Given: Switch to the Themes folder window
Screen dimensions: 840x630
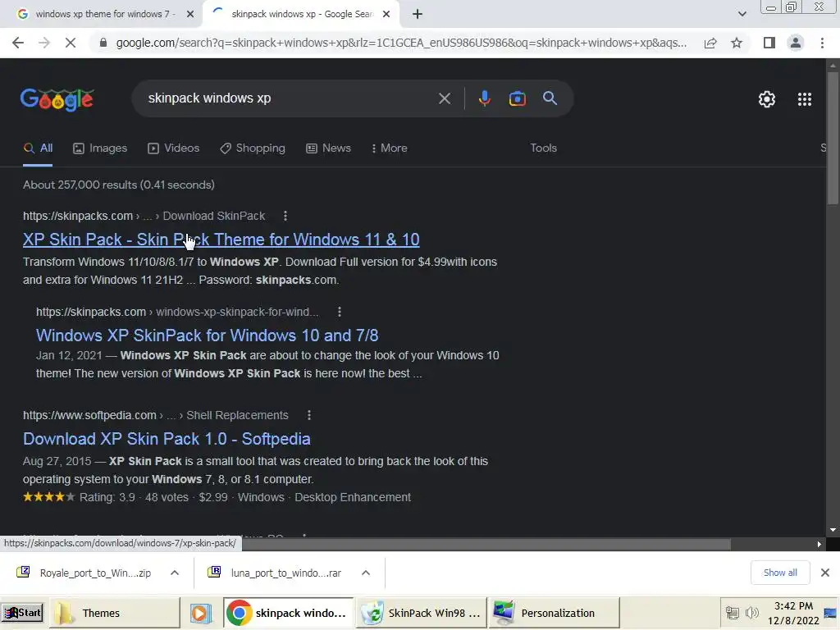Looking at the screenshot, I should (115, 613).
